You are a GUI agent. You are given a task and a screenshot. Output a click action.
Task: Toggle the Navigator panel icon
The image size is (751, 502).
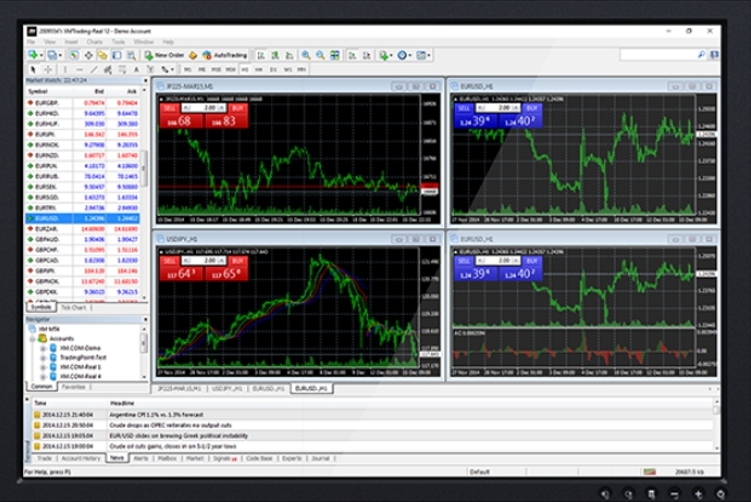(102, 55)
